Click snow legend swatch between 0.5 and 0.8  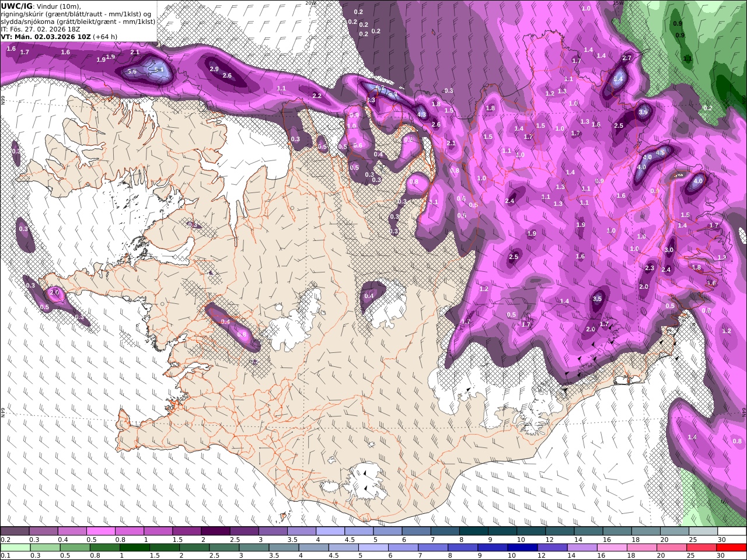101,531
